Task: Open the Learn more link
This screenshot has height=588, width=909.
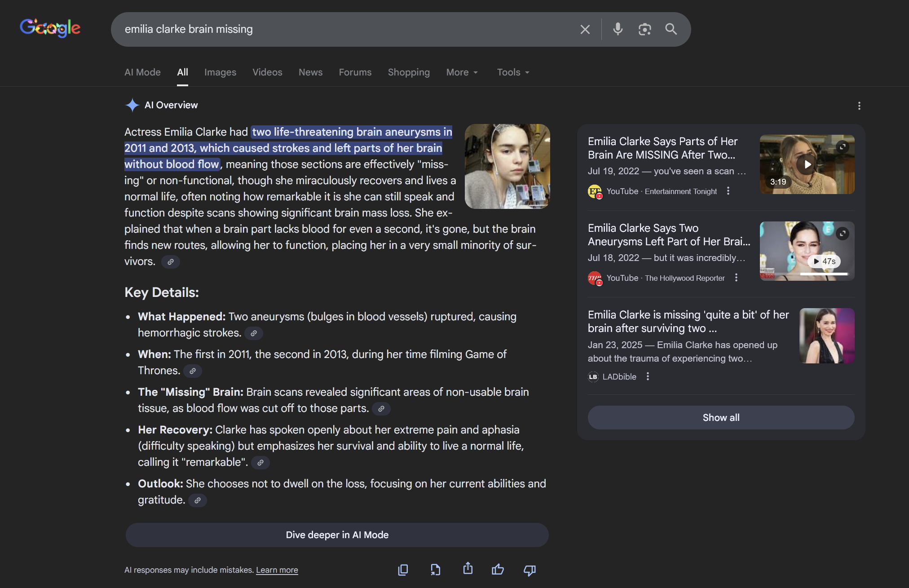Action: tap(277, 570)
